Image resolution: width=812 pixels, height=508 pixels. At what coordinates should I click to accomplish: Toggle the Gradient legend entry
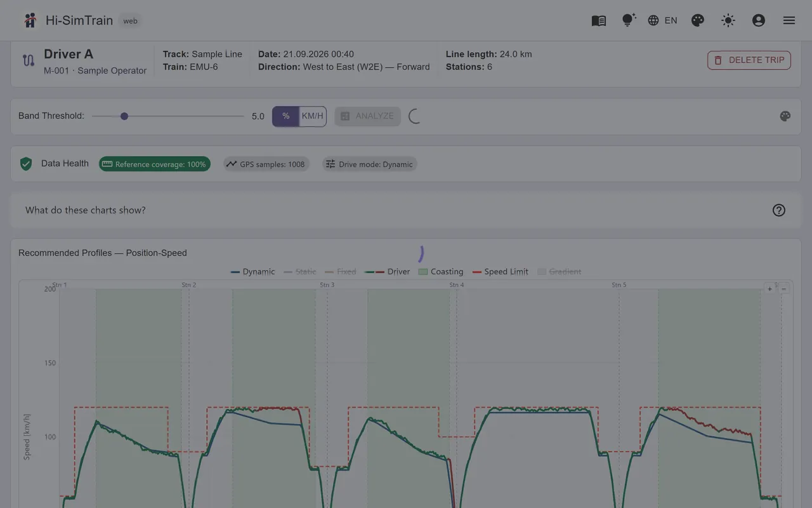560,272
